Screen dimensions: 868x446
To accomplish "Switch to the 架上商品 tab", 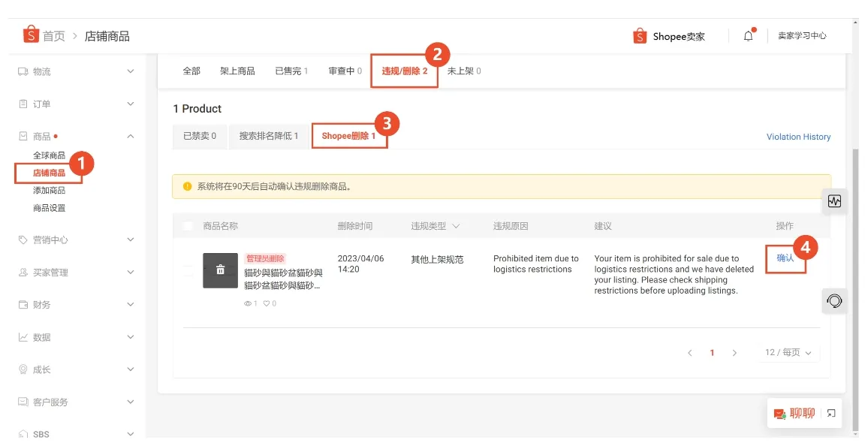I will 239,71.
